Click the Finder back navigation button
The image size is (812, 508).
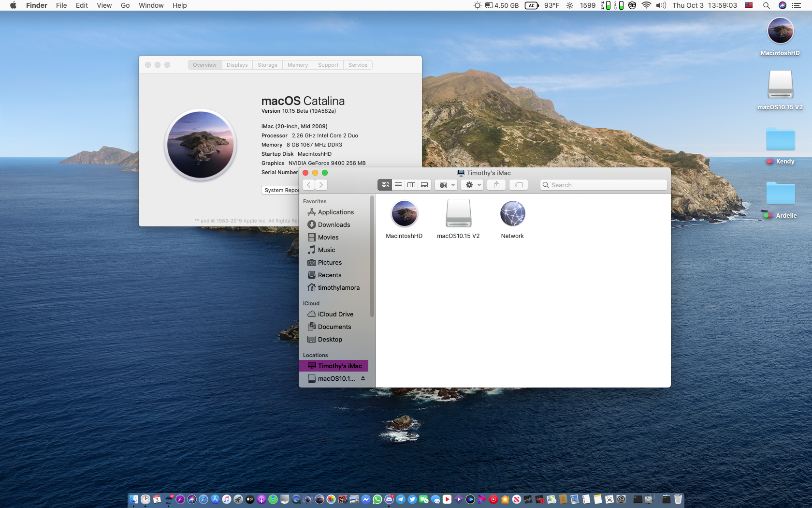(x=309, y=185)
